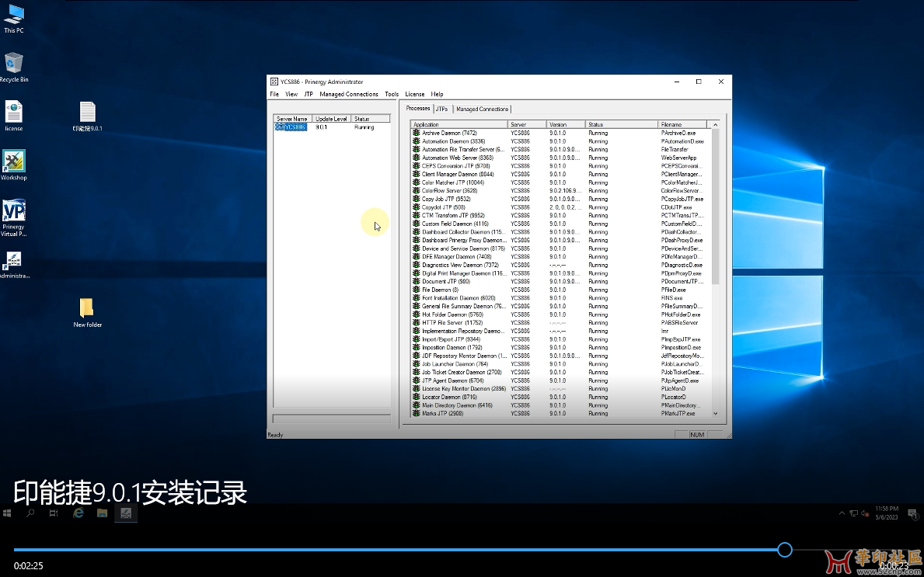Click the process list scroll-down arrow
Viewport: 924px width, 577px height.
point(716,413)
